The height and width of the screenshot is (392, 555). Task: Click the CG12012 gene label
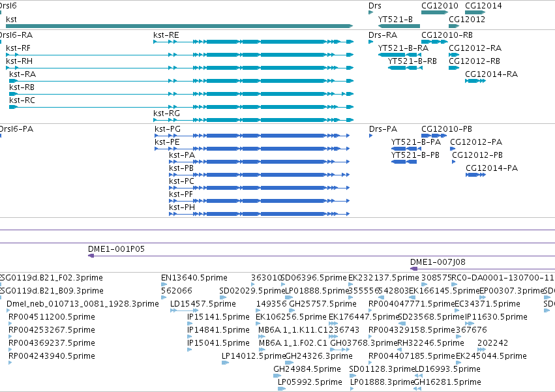[x=467, y=19]
